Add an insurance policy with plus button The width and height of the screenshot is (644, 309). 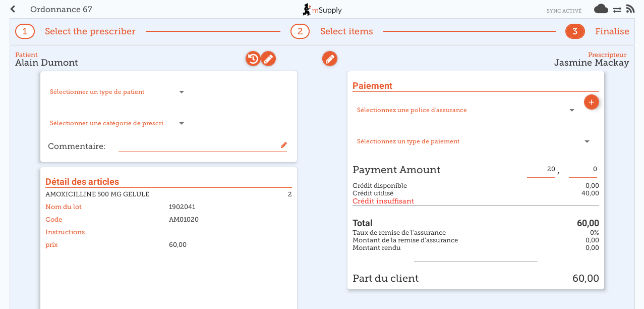591,102
